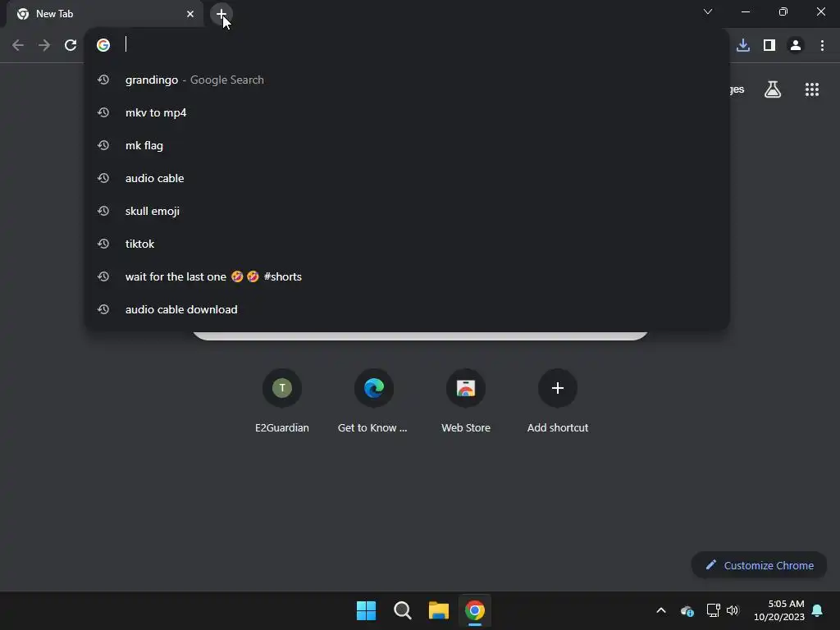Open Customize Chrome button
840x630 pixels.
[759, 565]
